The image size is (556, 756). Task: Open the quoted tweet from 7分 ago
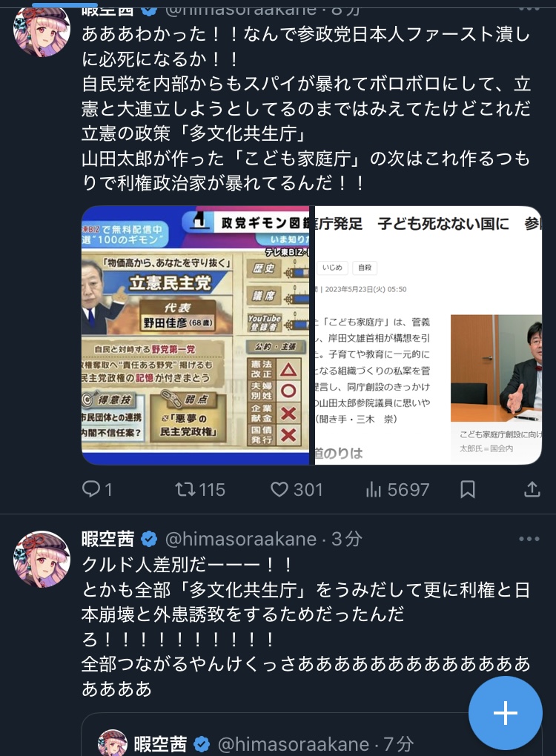pos(311,735)
